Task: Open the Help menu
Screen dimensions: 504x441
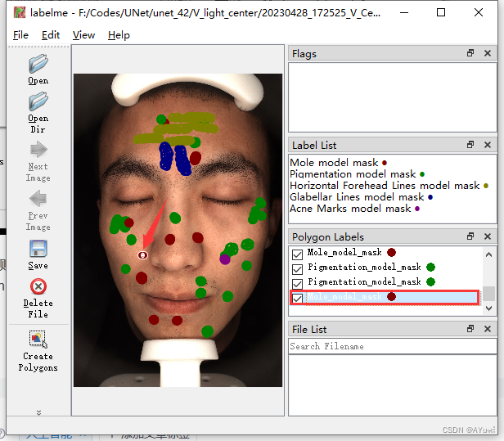Action: click(119, 34)
